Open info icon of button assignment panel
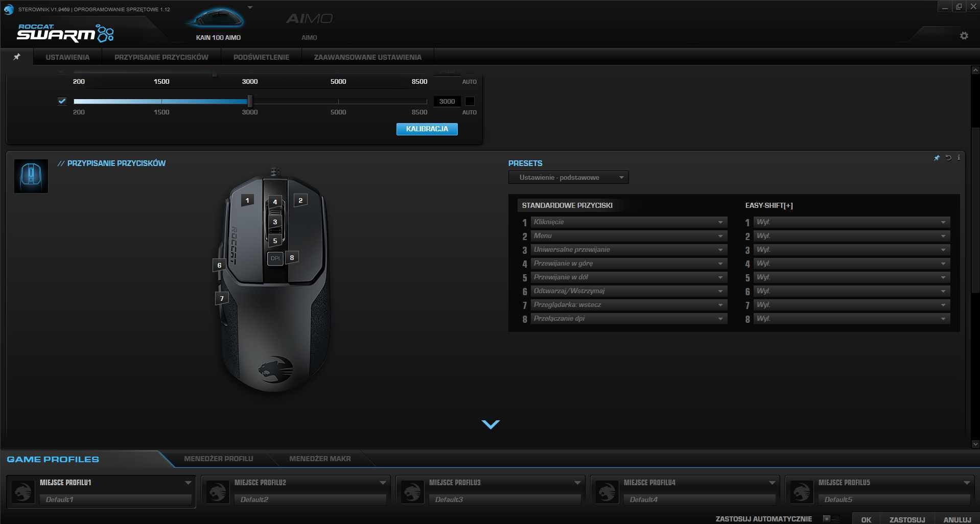 [959, 157]
